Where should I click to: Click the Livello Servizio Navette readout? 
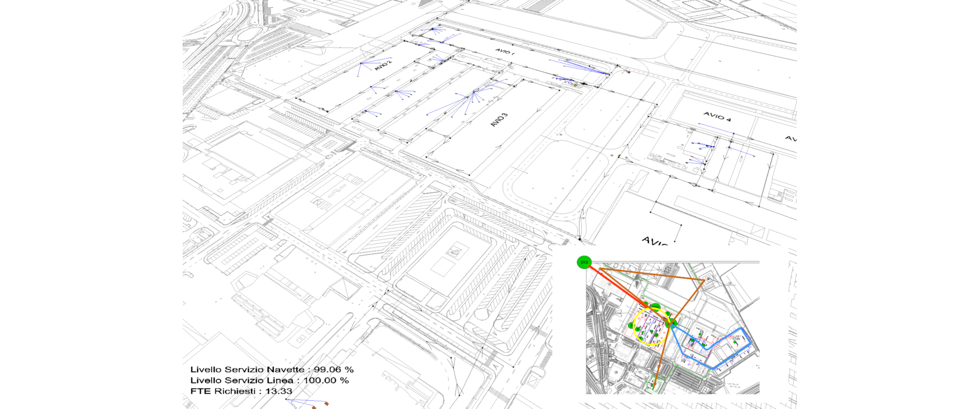pyautogui.click(x=272, y=369)
